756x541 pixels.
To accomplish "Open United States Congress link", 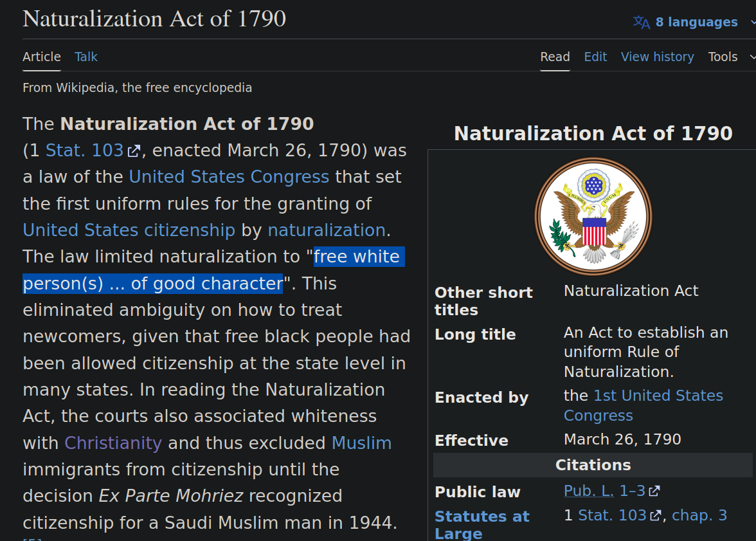I will point(229,177).
